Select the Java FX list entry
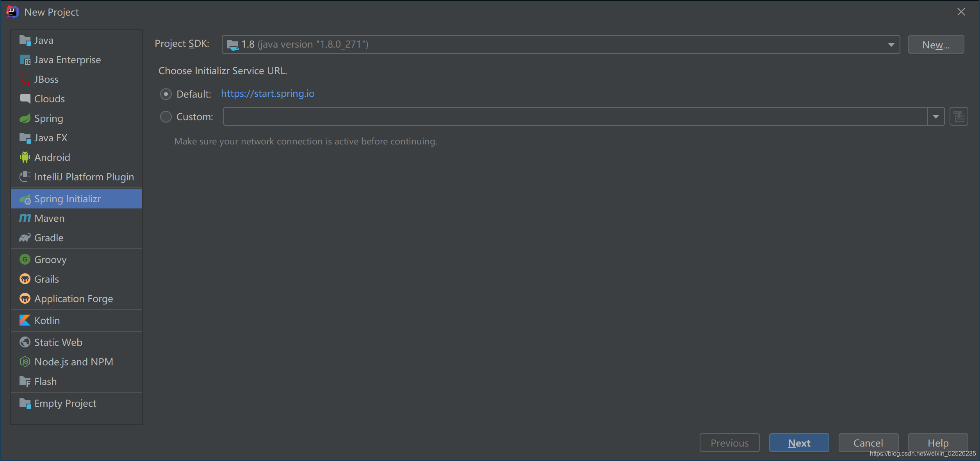This screenshot has height=461, width=980. click(77, 138)
